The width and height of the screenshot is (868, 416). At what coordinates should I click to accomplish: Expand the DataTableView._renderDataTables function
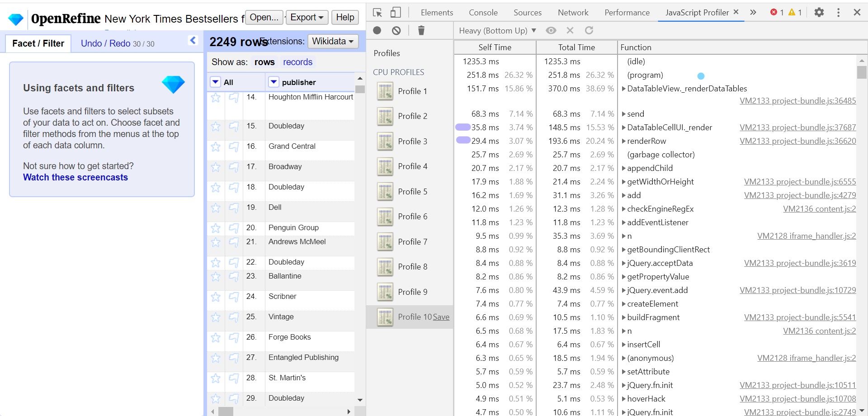click(x=624, y=89)
